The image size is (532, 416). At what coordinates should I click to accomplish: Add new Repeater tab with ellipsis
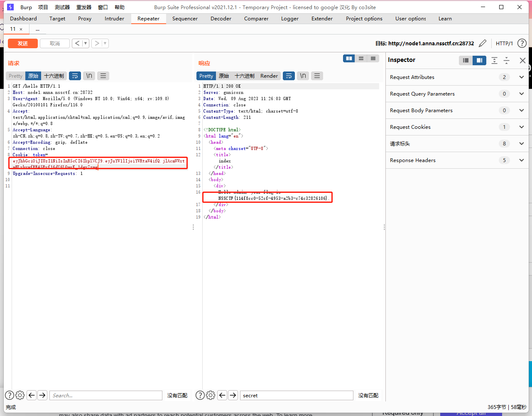point(37,29)
